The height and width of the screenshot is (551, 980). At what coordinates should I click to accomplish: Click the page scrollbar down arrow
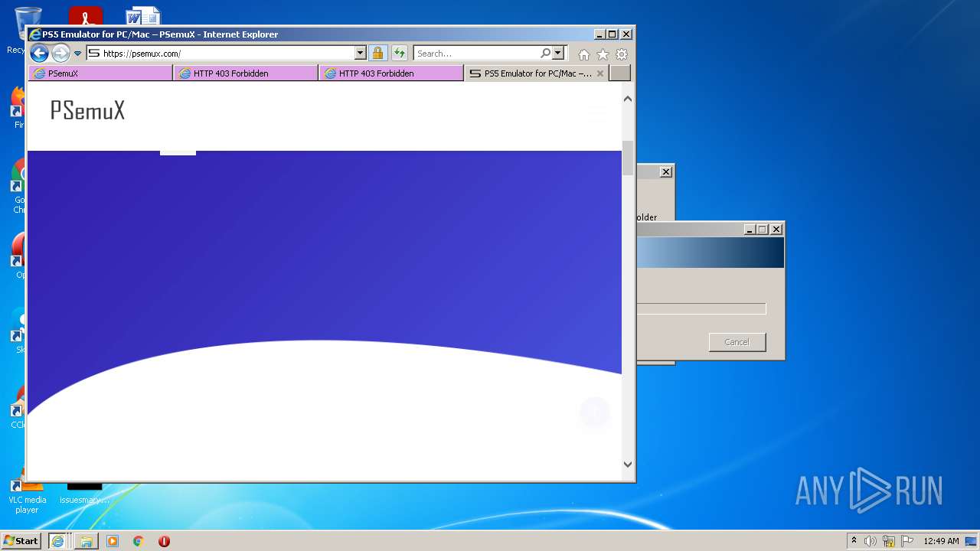coord(628,464)
